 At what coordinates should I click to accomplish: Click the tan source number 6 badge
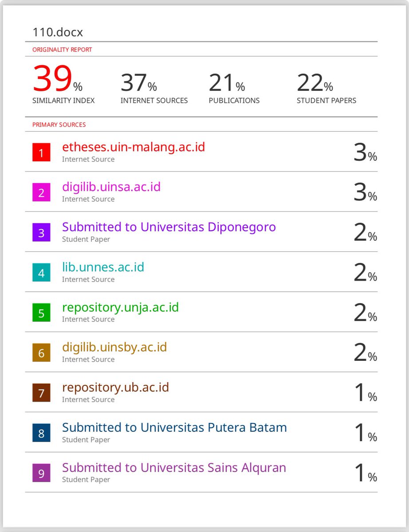point(41,353)
